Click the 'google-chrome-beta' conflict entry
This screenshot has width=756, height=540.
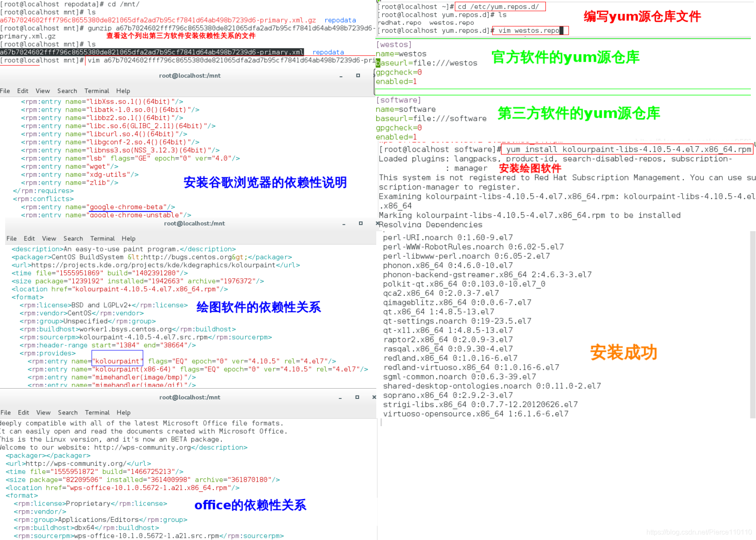98,207
